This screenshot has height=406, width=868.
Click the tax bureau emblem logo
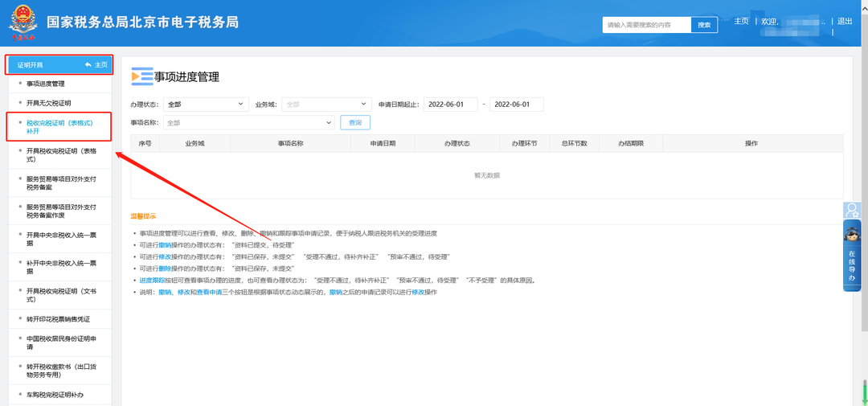(23, 23)
